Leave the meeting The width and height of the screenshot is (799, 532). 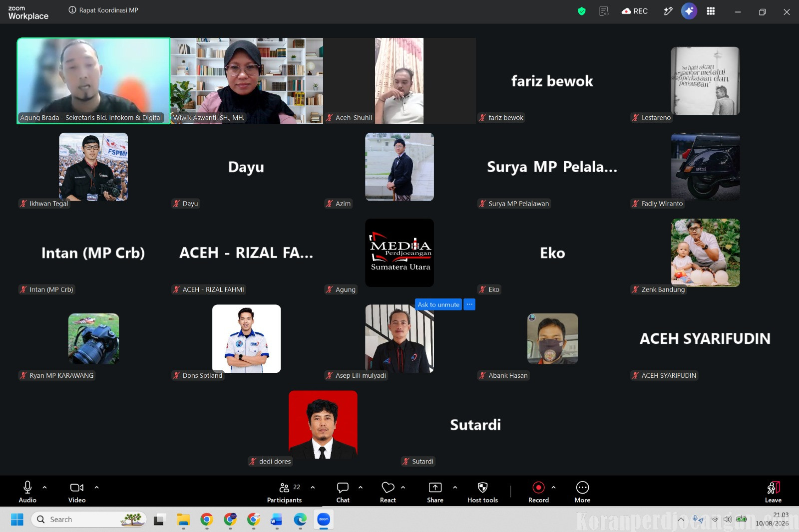tap(773, 492)
